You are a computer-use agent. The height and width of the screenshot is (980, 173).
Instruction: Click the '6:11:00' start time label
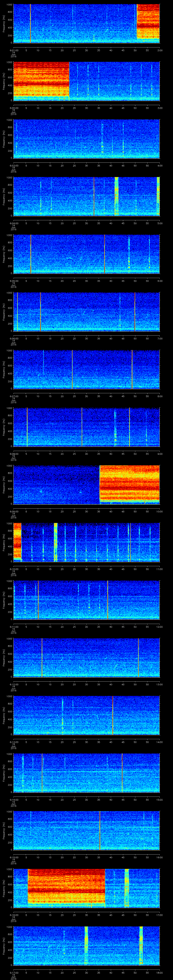[x=14, y=627]
